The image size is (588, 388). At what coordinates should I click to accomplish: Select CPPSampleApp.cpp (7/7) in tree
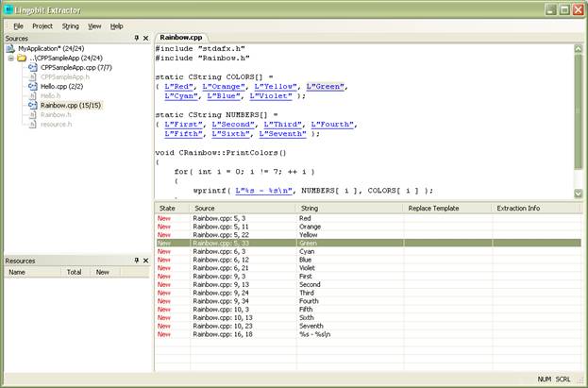click(x=76, y=68)
